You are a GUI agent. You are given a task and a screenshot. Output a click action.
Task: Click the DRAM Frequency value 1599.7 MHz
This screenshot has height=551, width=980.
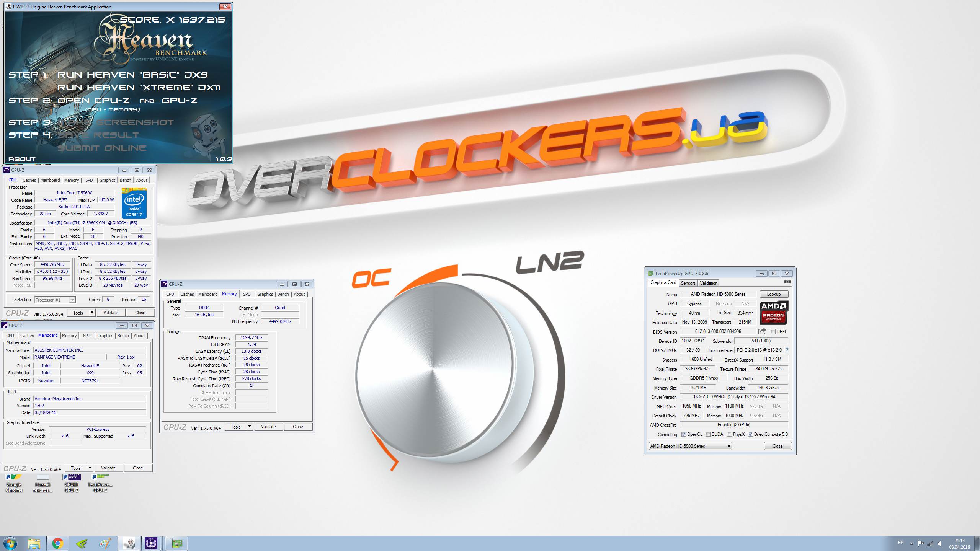point(252,337)
